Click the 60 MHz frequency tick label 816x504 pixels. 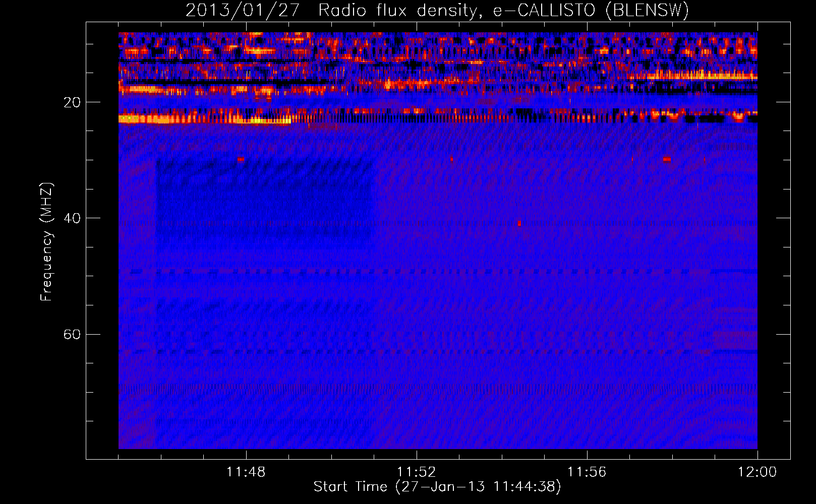tap(72, 334)
